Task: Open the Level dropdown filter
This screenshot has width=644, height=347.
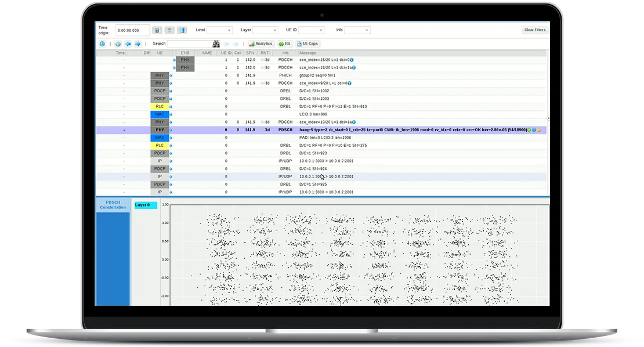Action: pos(219,30)
